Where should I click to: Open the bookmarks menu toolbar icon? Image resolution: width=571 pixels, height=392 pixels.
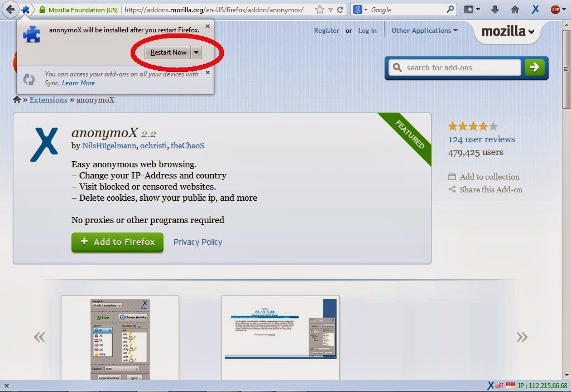click(469, 10)
